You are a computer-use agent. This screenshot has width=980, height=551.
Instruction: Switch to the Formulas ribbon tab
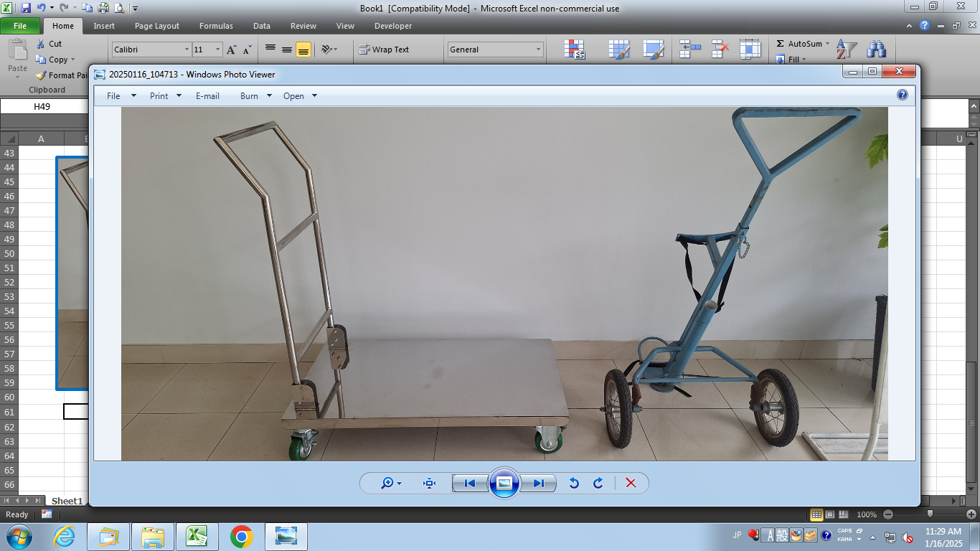216,26
